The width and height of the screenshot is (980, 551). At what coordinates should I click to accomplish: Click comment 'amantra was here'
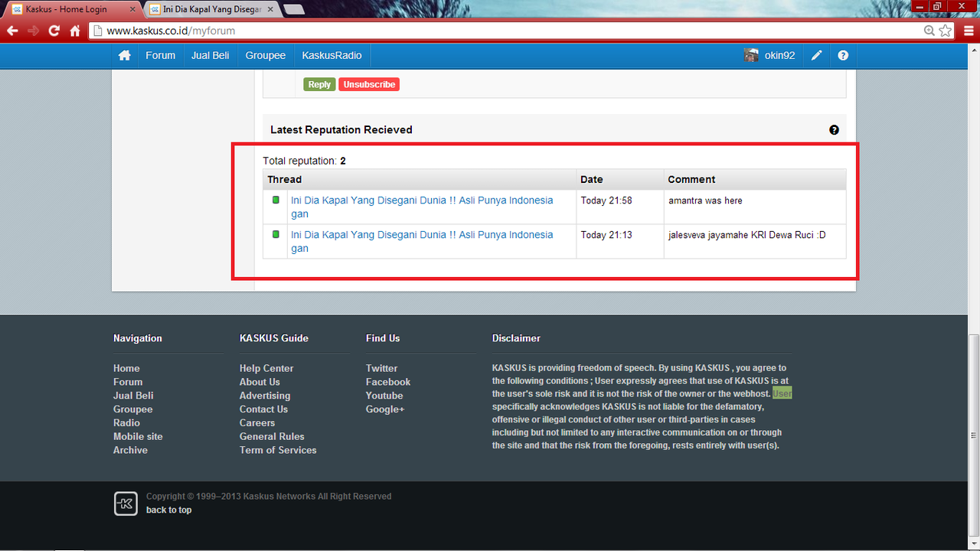(x=705, y=201)
